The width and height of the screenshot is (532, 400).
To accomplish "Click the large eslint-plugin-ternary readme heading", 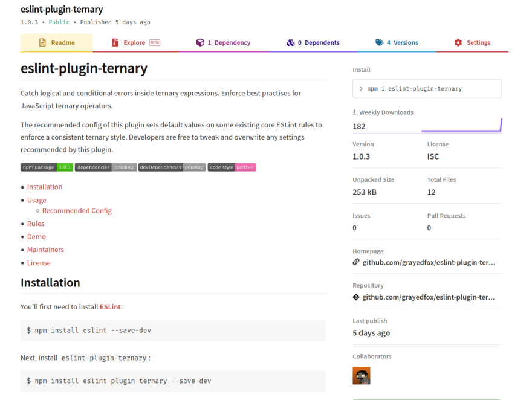I will coord(84,68).
